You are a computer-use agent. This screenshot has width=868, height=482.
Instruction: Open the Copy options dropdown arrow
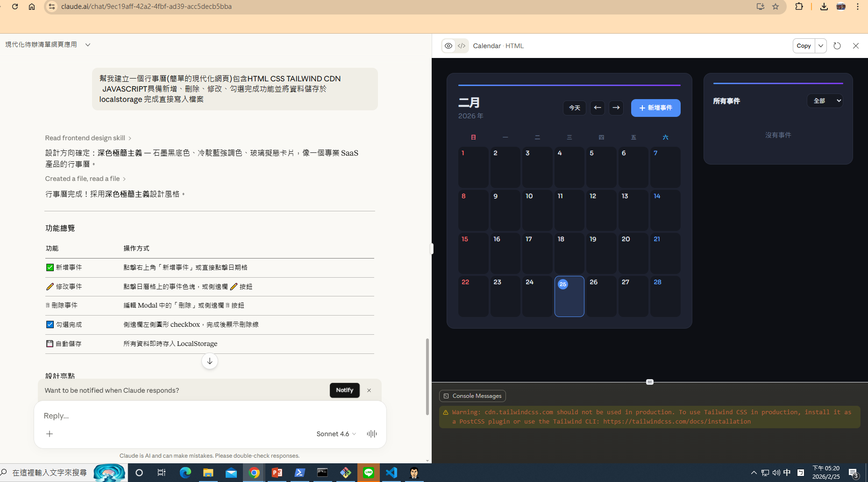point(821,46)
